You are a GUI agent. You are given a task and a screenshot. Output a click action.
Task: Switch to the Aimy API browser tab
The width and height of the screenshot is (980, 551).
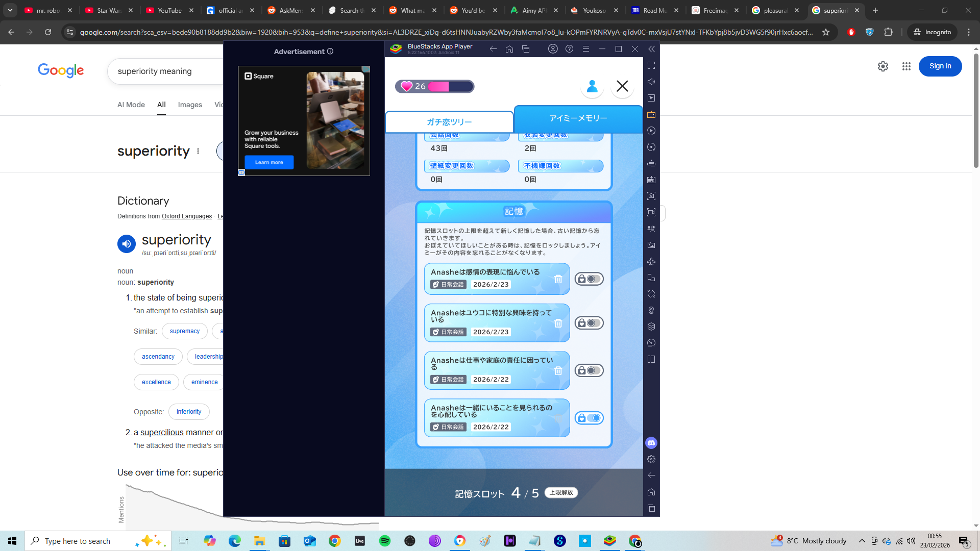[534, 10]
